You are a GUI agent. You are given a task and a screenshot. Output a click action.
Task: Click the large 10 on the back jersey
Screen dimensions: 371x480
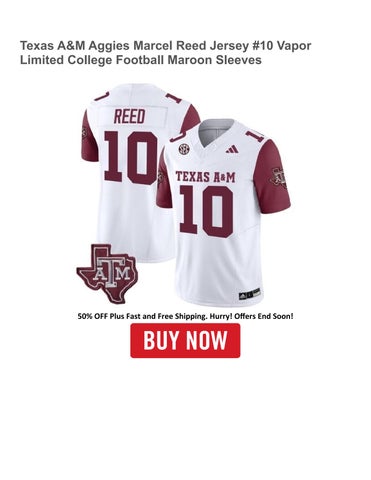(130, 158)
